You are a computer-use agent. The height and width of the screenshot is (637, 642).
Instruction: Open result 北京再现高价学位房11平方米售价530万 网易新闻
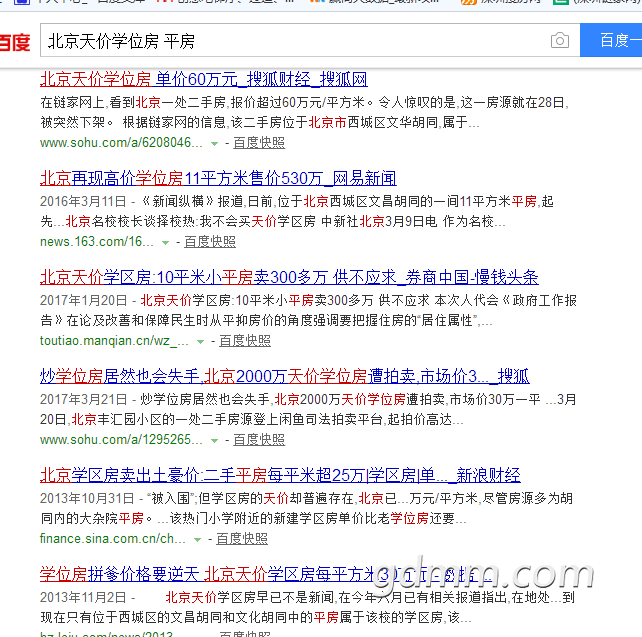(218, 178)
